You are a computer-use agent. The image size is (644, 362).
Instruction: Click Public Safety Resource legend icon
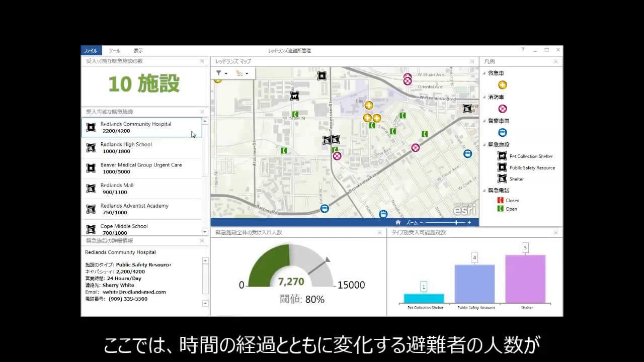tap(502, 167)
